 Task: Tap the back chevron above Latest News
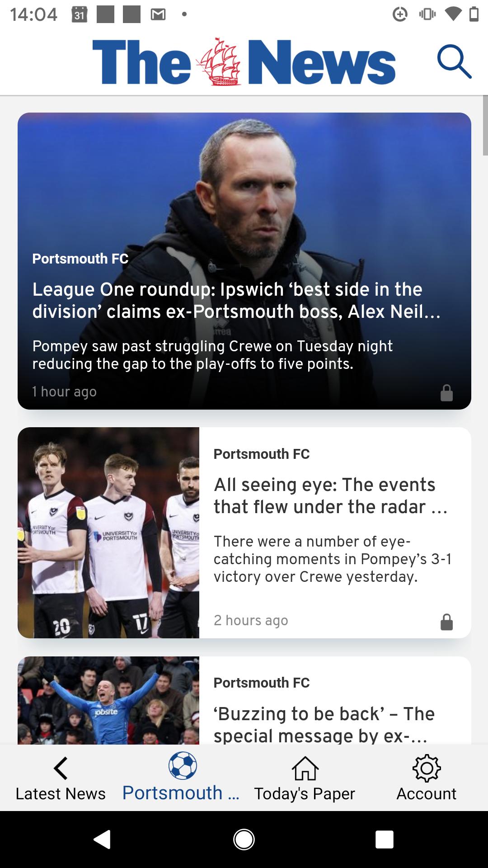point(61,768)
